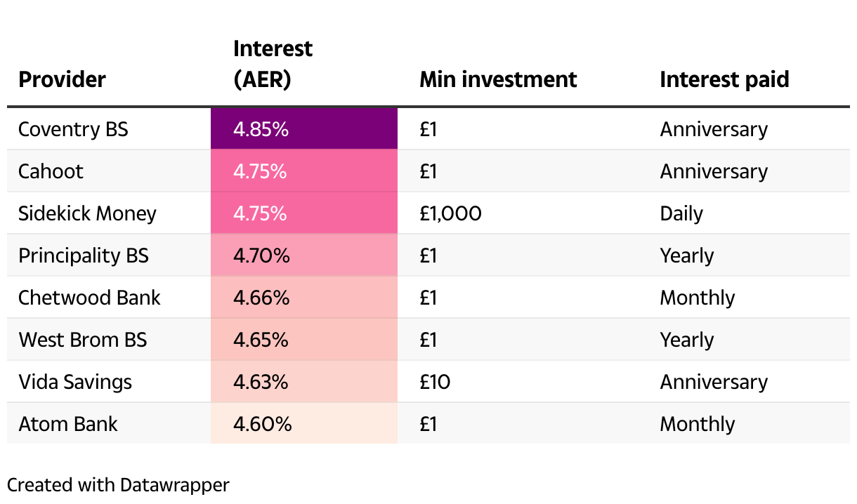
Task: Click the pale 4.60% rate cell
Action: (x=303, y=424)
